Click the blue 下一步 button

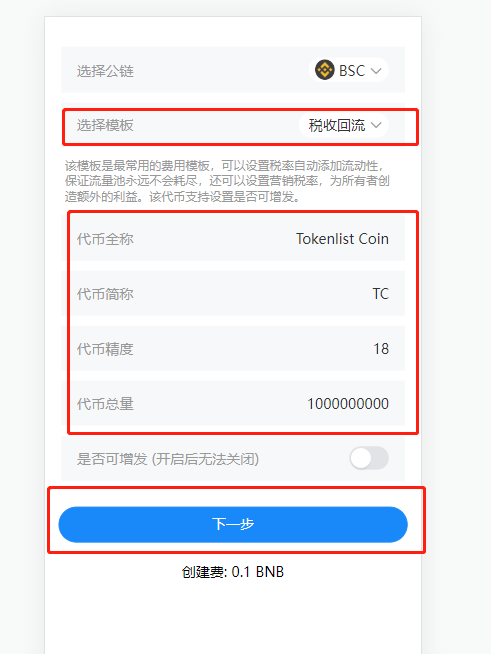tap(233, 524)
